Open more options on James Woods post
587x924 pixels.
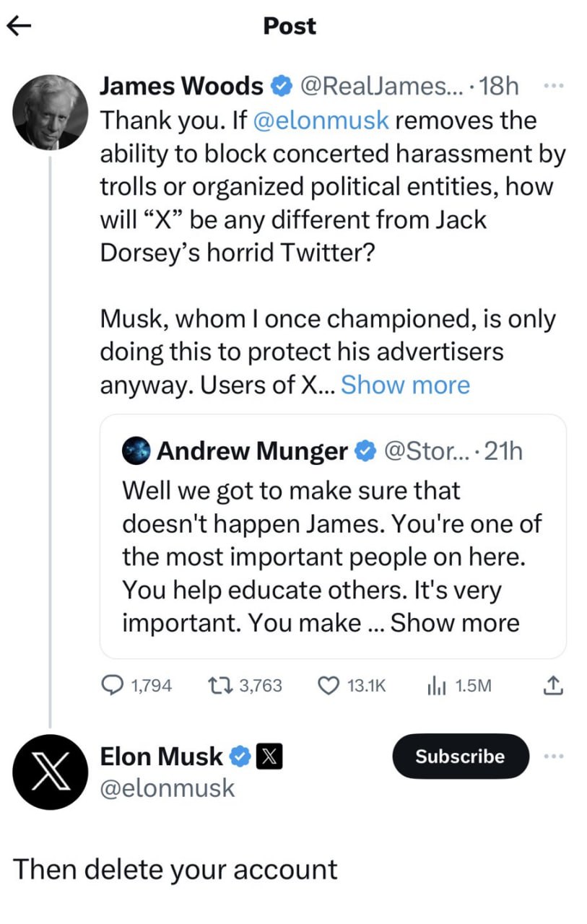point(552,87)
